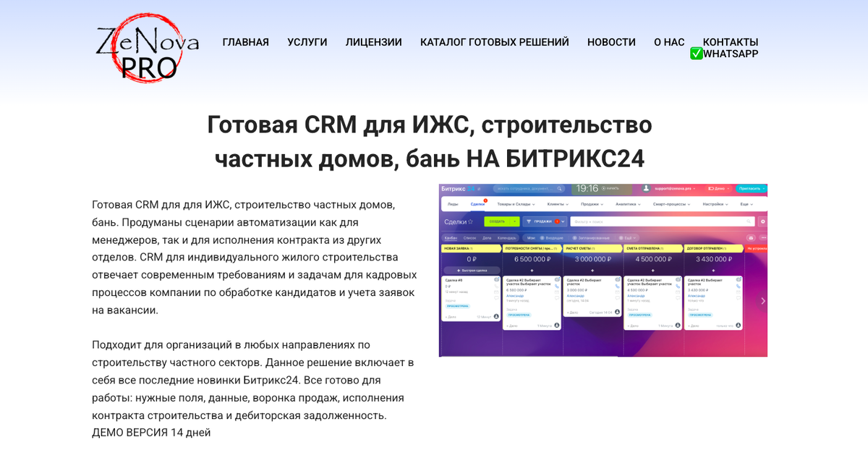Expand the arrow next to the СОЗДАТЬ button

515,221
